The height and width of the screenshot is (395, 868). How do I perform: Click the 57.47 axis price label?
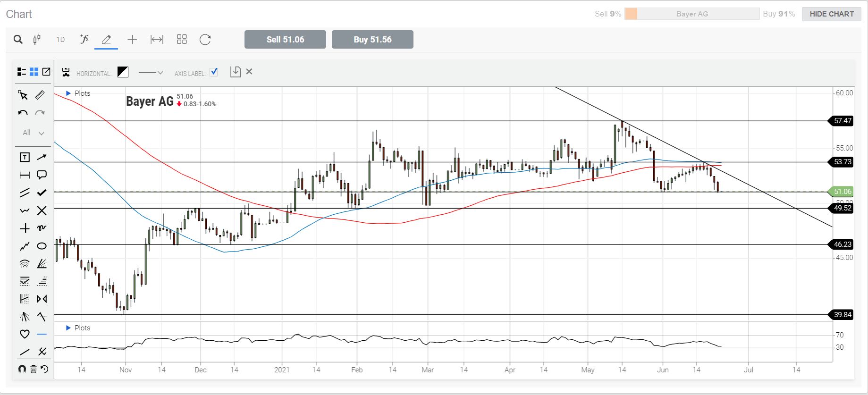tap(841, 121)
